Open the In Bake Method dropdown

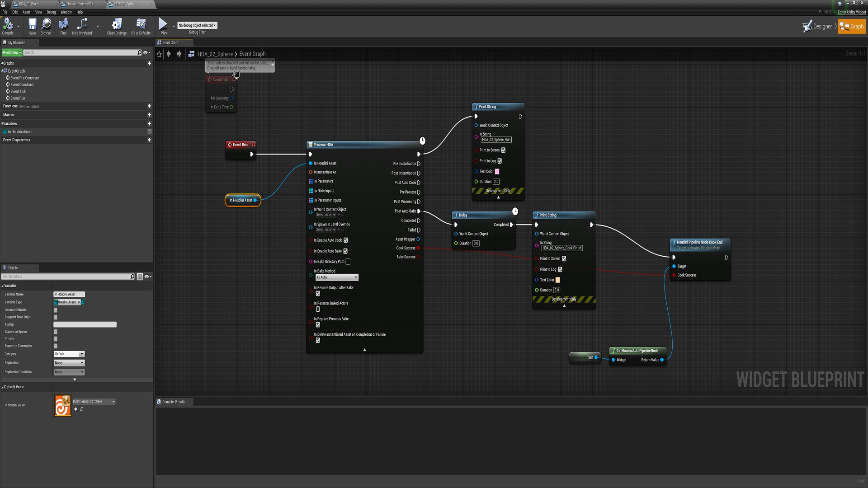[x=337, y=277]
